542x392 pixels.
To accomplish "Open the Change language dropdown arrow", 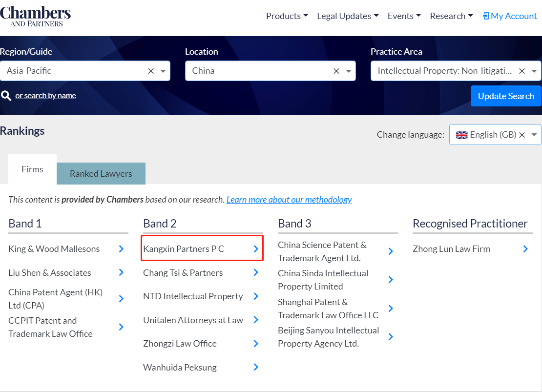I will (x=534, y=135).
